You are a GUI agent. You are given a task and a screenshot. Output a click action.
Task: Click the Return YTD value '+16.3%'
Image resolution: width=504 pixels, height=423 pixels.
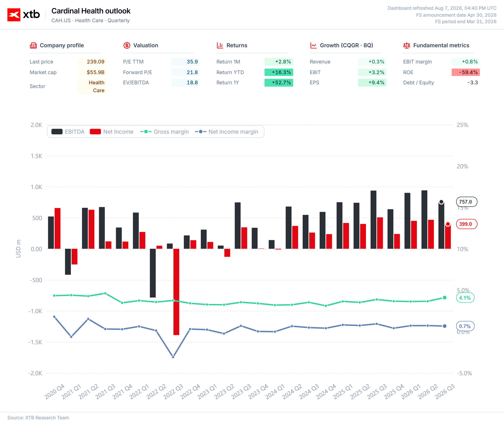[x=279, y=72]
